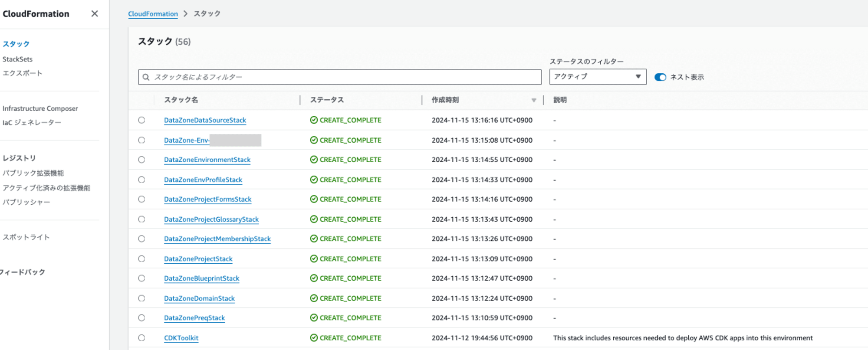Select radio button for DataZoneDataSourceStack

click(x=141, y=120)
